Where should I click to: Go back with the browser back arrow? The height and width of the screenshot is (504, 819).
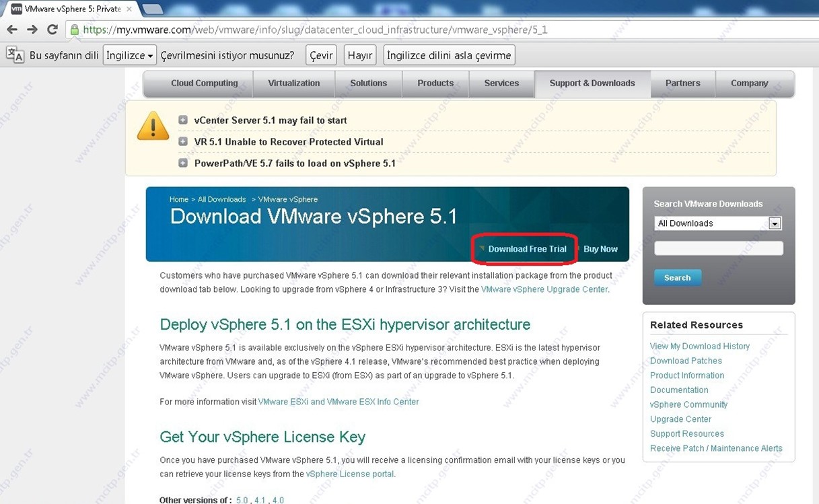coord(12,30)
